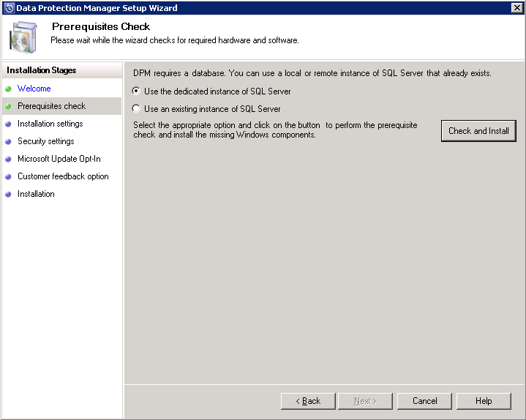Select the Prerequisites check stage
526x420 pixels.
51,106
